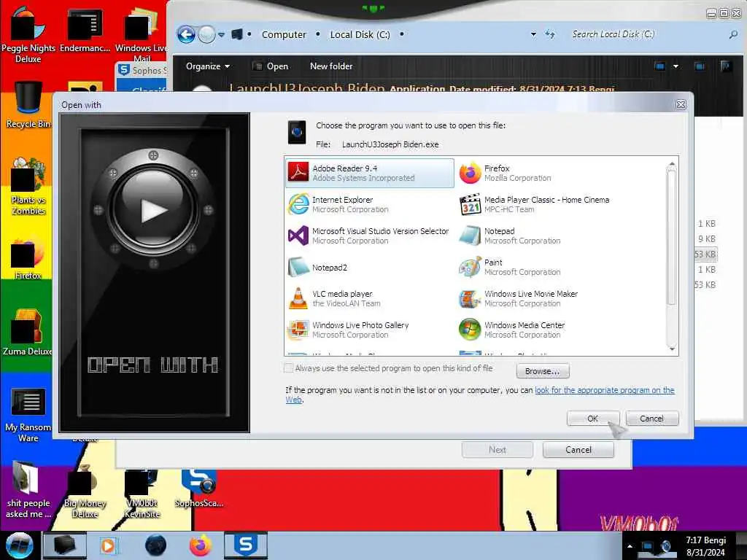Confirm with the OK button
The height and width of the screenshot is (560, 747).
(x=592, y=418)
